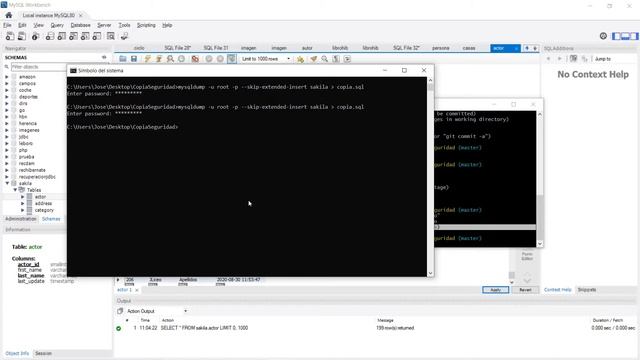Open the Query menu
Viewport: 640px width, 360px height.
click(57, 25)
